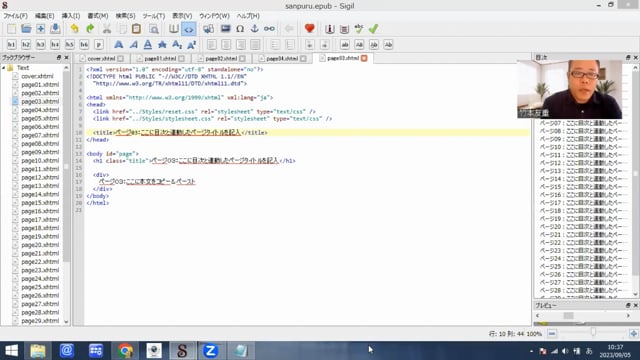The height and width of the screenshot is (360, 640).
Task: Close the page03.xhtml tab with its red button
Action: (x=364, y=58)
